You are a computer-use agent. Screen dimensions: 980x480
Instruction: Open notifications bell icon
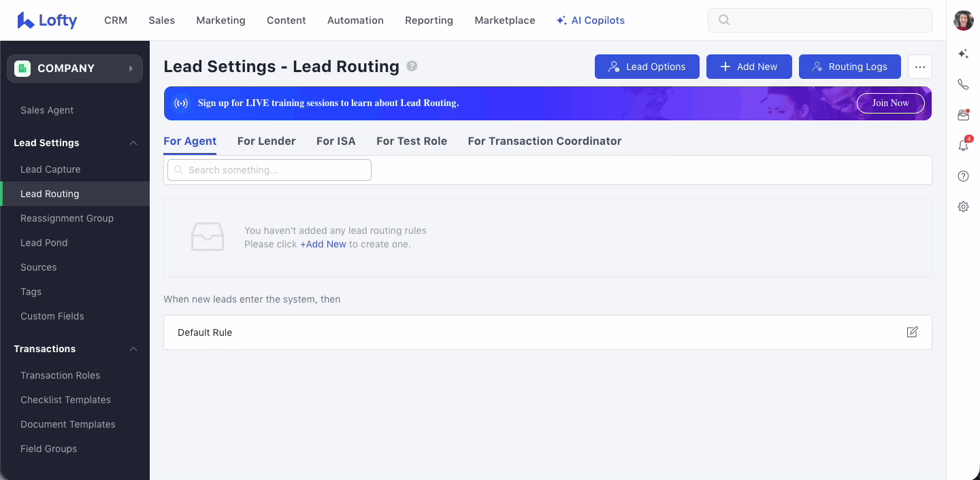point(963,145)
